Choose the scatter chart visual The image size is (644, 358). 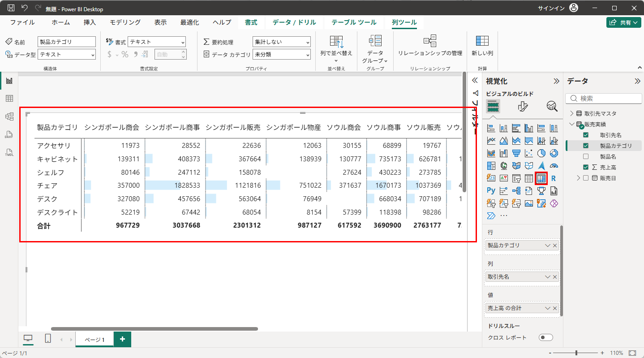[x=529, y=153]
